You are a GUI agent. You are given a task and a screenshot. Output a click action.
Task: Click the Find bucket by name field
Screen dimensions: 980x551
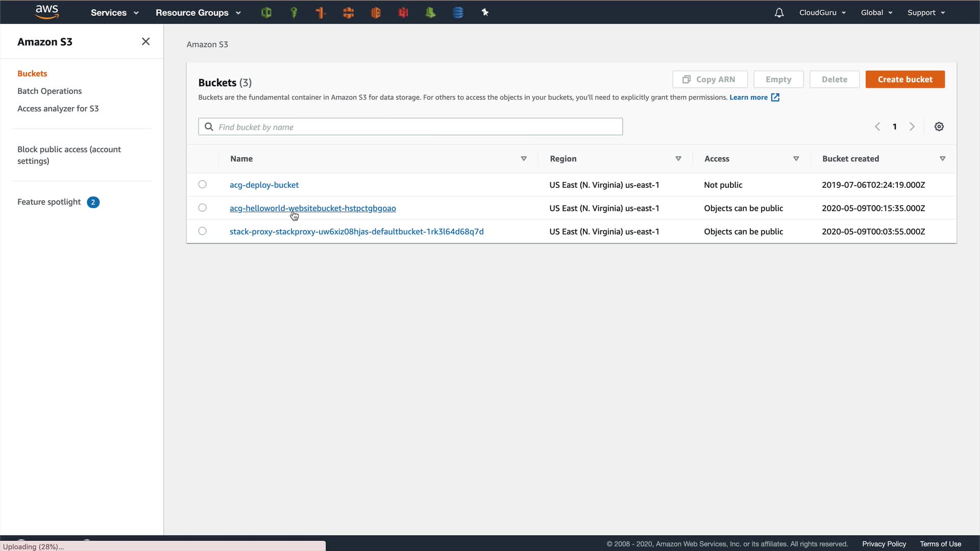tap(410, 127)
